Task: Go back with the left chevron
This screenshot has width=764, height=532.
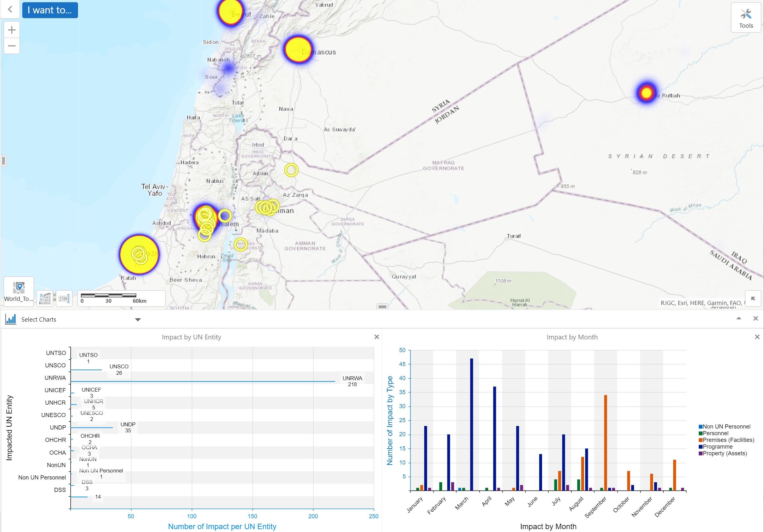Action: [x=10, y=10]
